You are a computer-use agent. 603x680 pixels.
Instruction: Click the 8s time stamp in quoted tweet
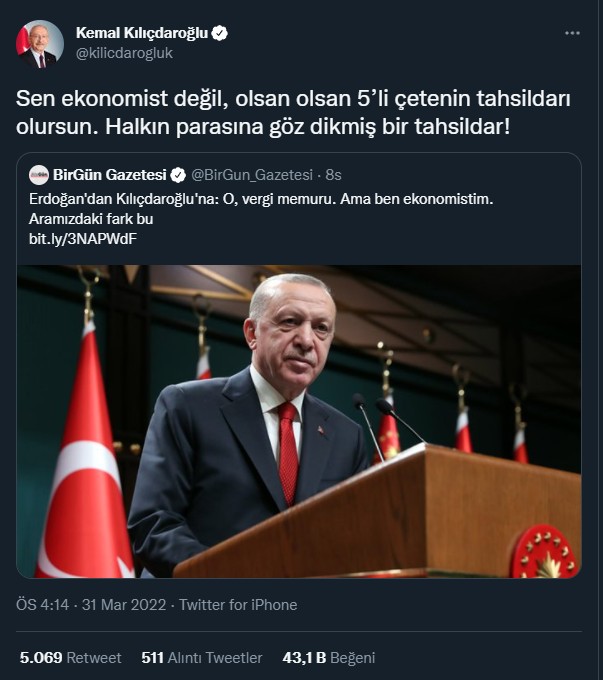(x=334, y=175)
